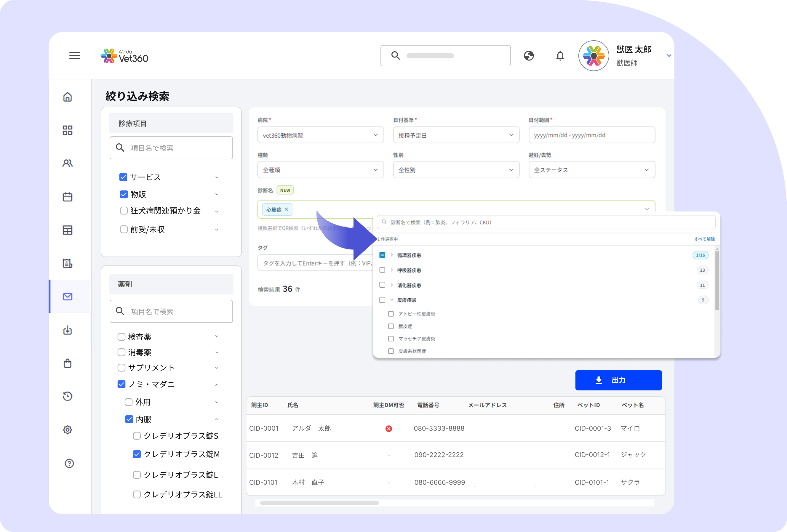This screenshot has width=787, height=532.
Task: Click the results table horizontal scrollbar
Action: pyautogui.click(x=319, y=503)
